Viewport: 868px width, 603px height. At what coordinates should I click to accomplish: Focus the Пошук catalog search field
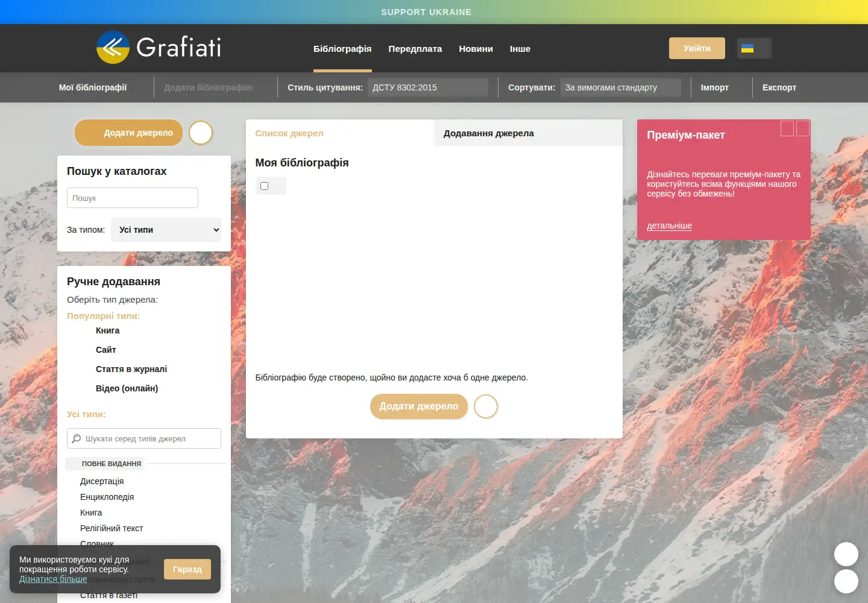coord(133,198)
